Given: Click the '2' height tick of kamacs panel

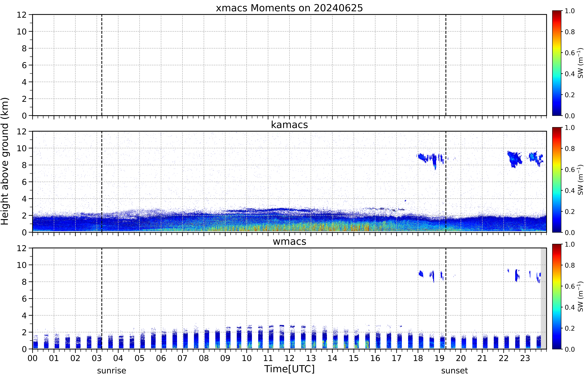Looking at the screenshot, I should 24,216.
